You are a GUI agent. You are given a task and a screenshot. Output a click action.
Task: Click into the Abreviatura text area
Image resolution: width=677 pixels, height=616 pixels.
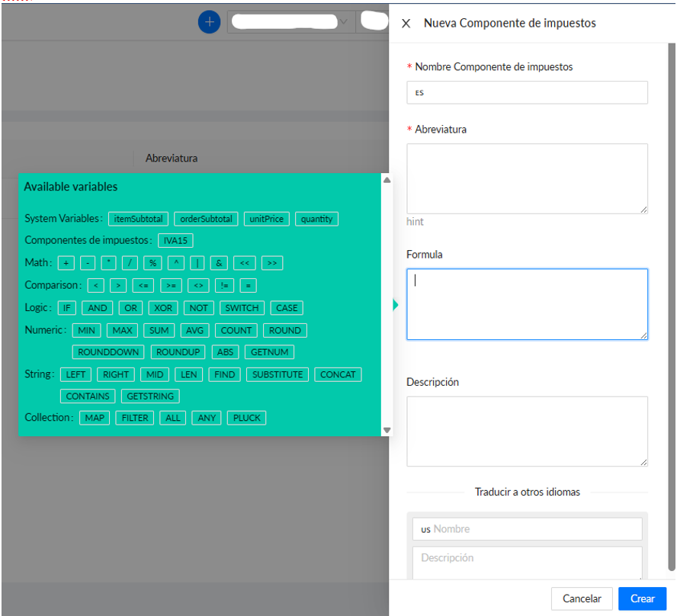click(527, 178)
